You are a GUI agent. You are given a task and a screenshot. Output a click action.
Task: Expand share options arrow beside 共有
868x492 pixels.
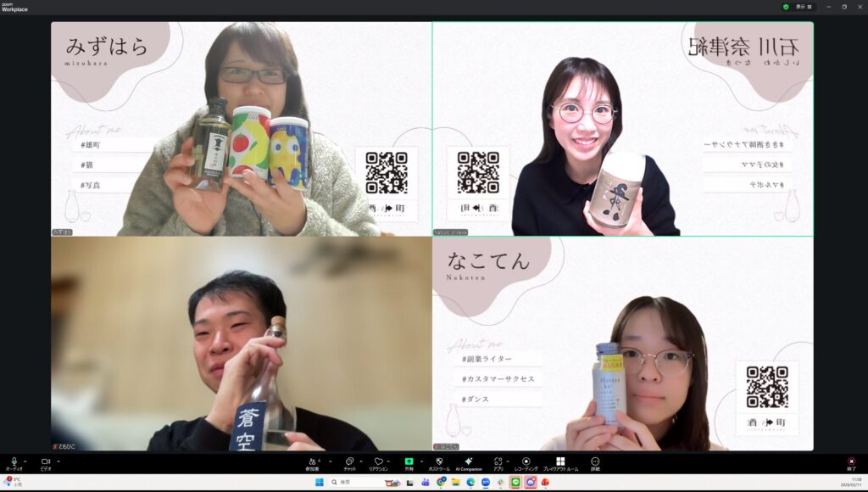tap(421, 461)
